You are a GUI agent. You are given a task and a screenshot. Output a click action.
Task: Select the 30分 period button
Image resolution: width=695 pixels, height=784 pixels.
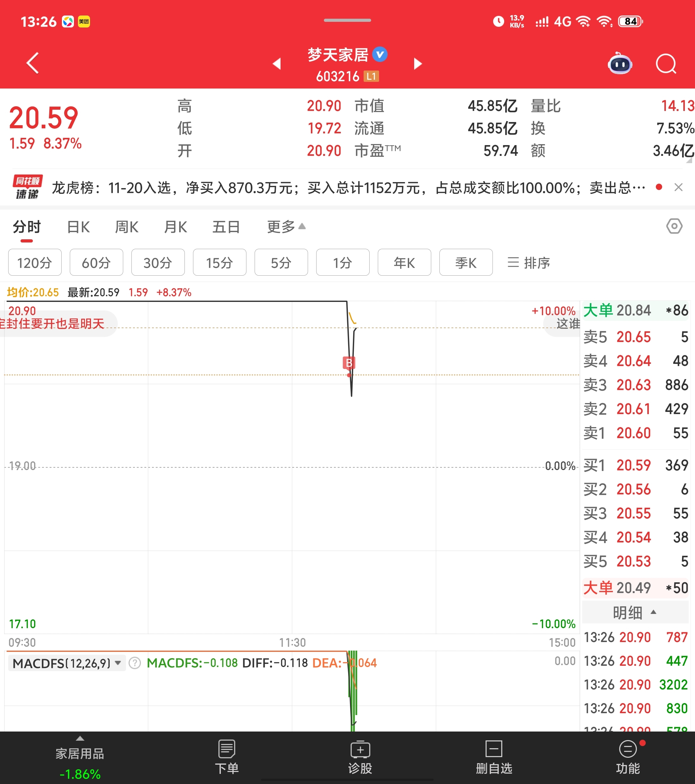158,263
